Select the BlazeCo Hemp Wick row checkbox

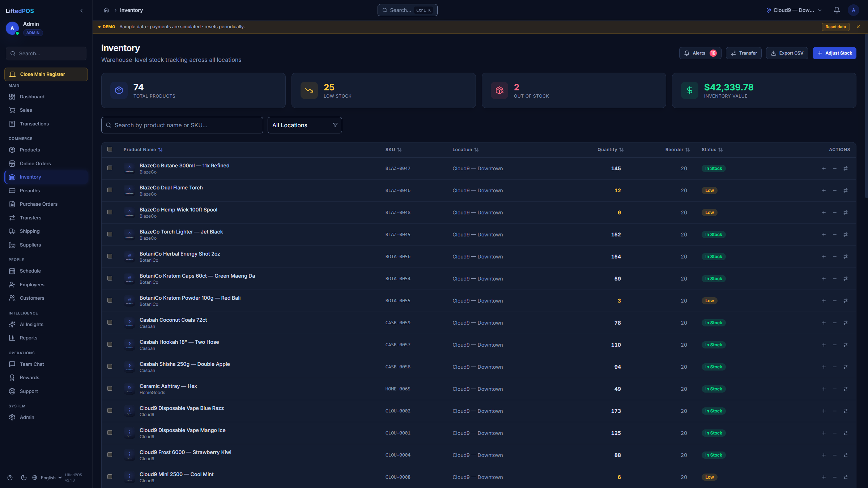click(x=110, y=212)
